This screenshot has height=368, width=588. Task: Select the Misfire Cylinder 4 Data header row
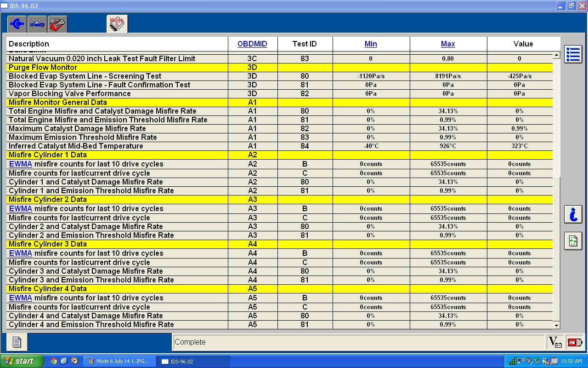(279, 288)
